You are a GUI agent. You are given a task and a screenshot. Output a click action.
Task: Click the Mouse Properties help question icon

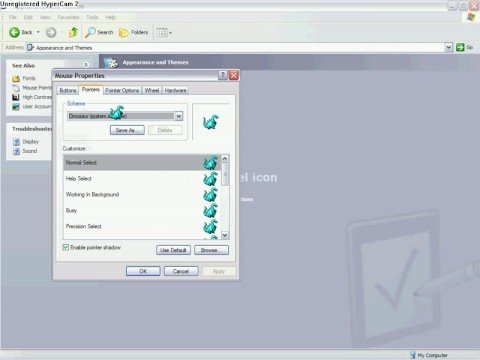(x=223, y=75)
